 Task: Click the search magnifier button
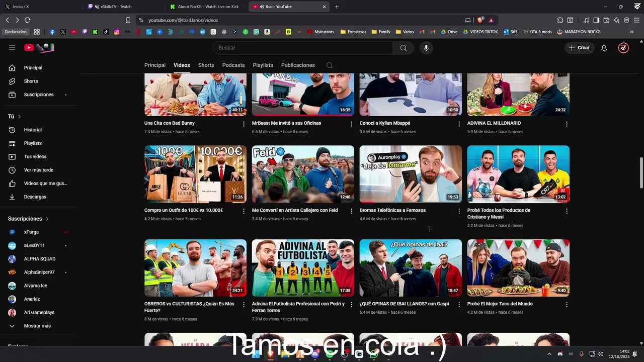[x=404, y=48]
